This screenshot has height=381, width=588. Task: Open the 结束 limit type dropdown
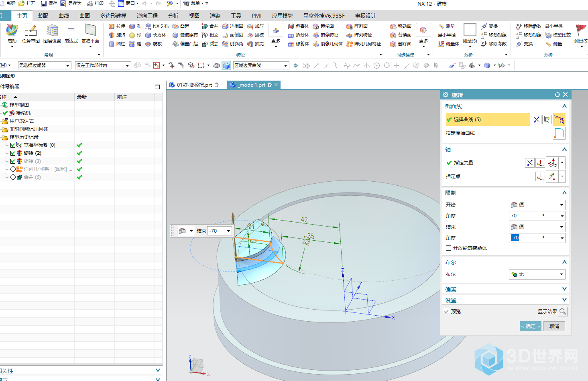tap(537, 227)
